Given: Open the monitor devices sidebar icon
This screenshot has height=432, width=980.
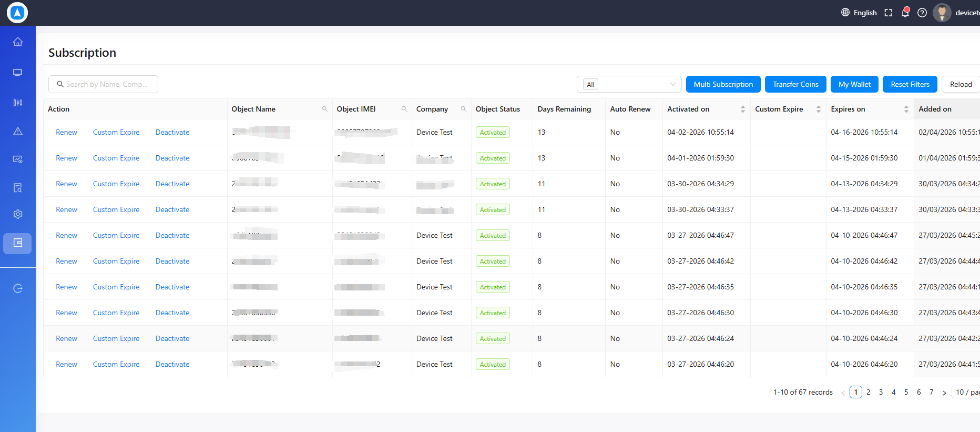Looking at the screenshot, I should pyautogui.click(x=18, y=73).
